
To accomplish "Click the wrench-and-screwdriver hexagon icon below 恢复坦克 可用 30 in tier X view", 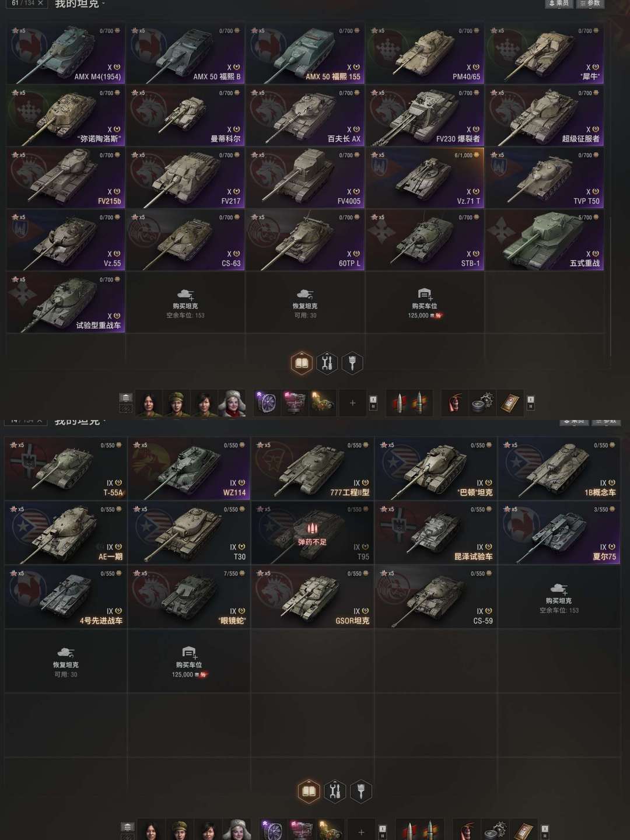I will point(327,363).
